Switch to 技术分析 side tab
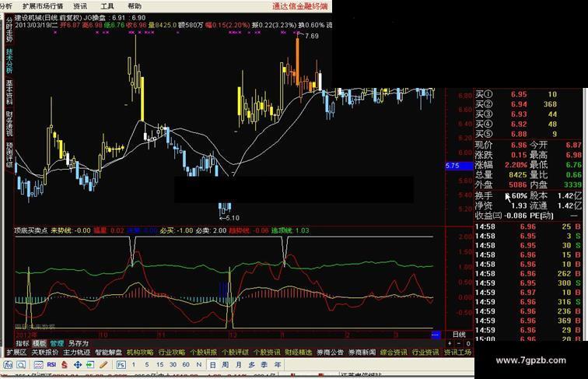Screen dimensions: 588x379 pos(9,61)
